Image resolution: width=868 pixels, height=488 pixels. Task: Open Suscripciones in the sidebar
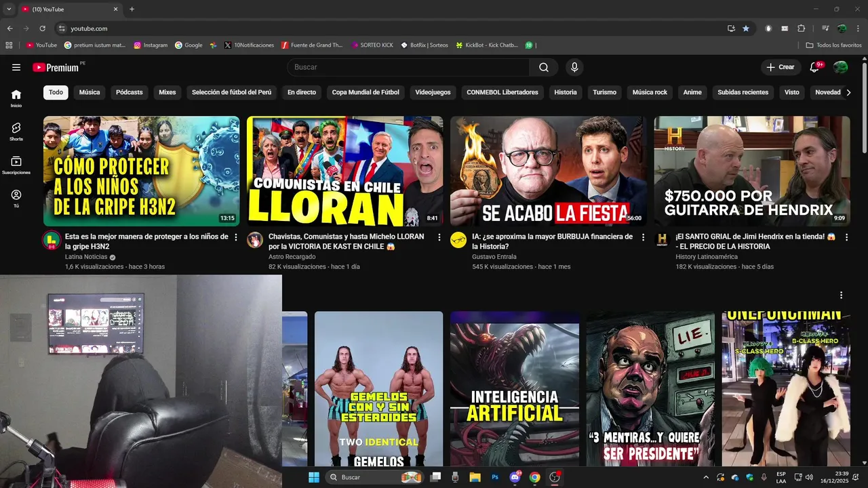(x=16, y=165)
